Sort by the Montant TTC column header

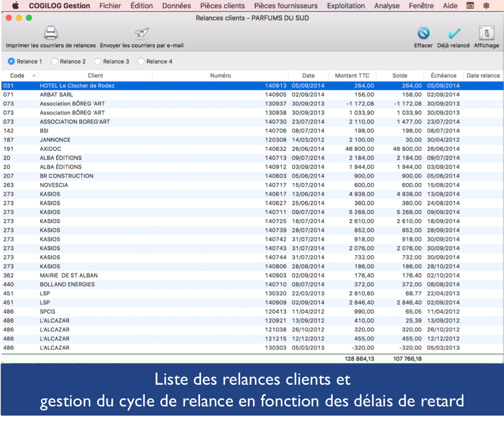pyautogui.click(x=352, y=76)
